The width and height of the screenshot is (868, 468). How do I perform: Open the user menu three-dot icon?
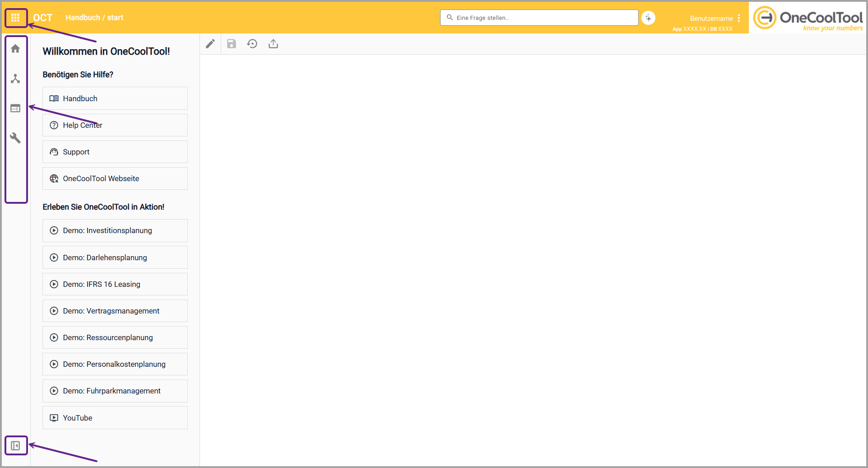[739, 18]
